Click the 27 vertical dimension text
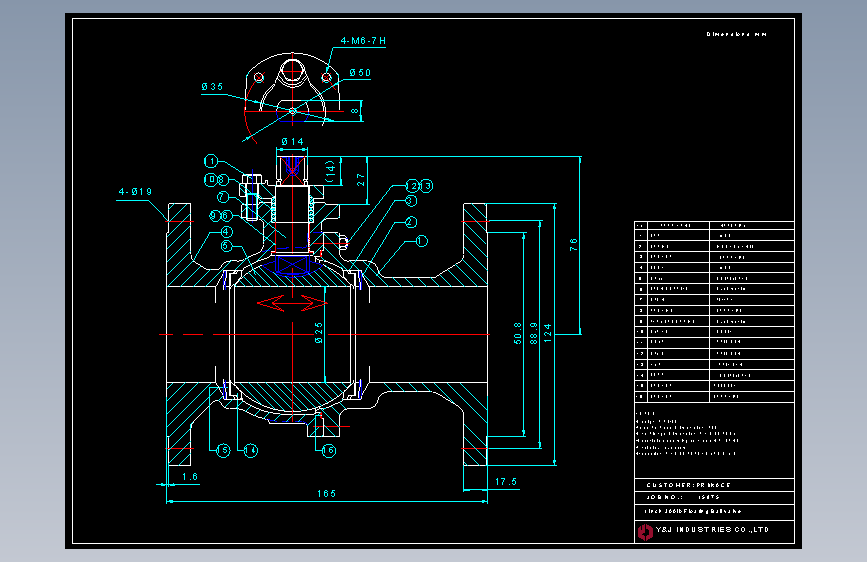This screenshot has height=562, width=867. (361, 180)
